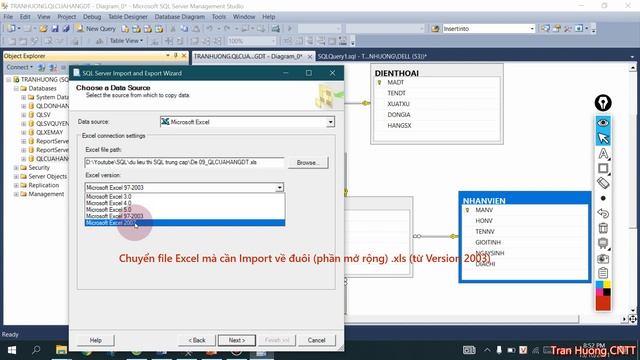Click the Save All toolbar icon
Viewport: 640px width, 360px height.
(x=66, y=29)
